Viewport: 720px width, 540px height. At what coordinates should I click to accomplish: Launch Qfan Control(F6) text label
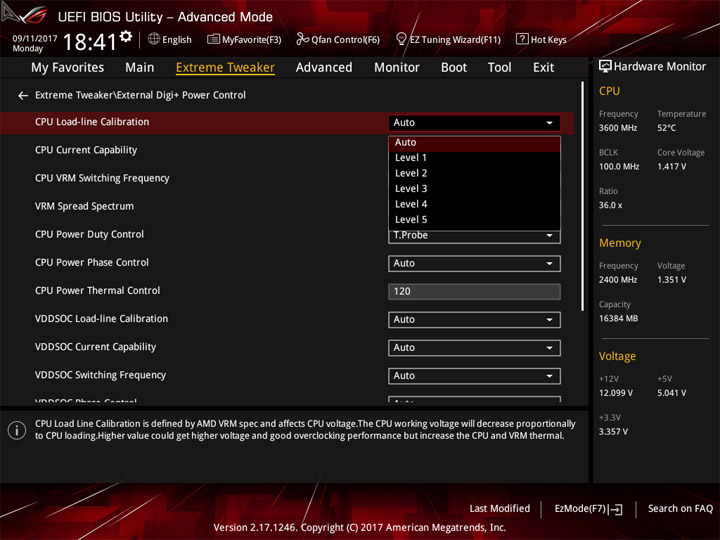(345, 40)
